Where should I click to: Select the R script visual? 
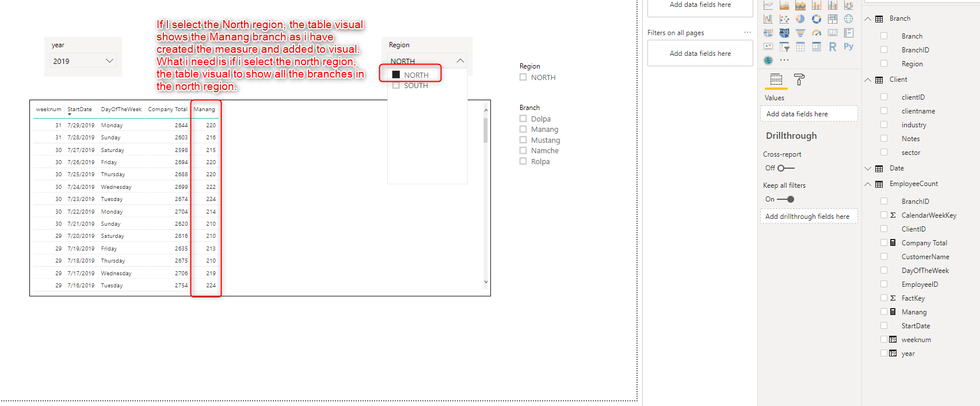(833, 47)
